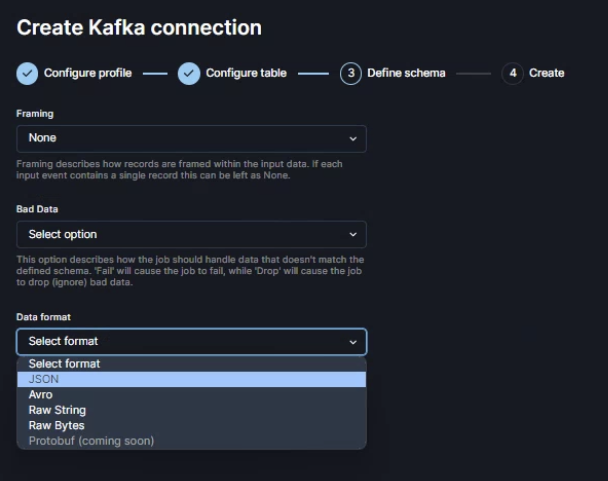608x481 pixels.
Task: Click the chevron arrow in Framing field
Action: 352,138
